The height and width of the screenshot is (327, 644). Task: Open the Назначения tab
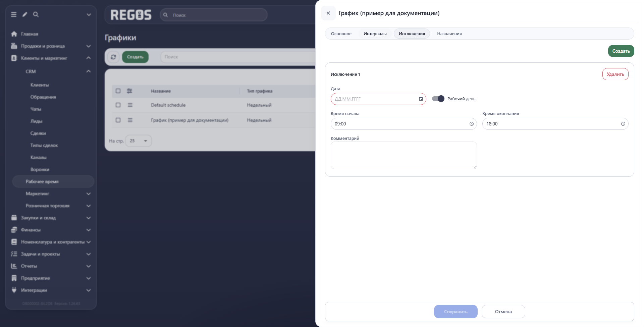[449, 34]
